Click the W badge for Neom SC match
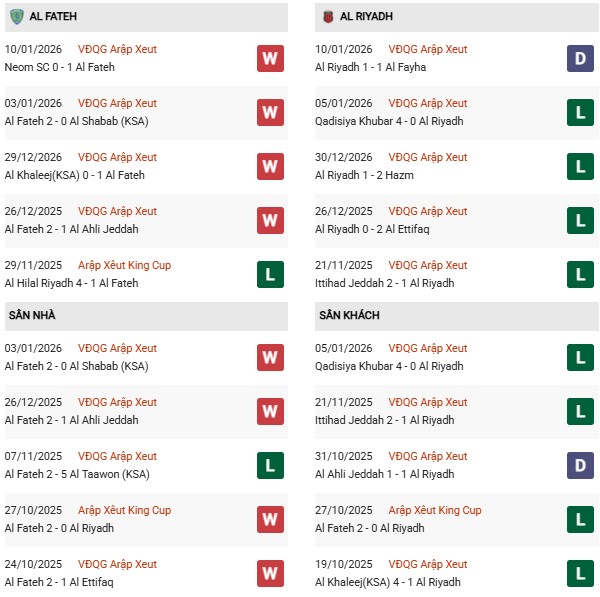This screenshot has width=600, height=597. pos(270,58)
